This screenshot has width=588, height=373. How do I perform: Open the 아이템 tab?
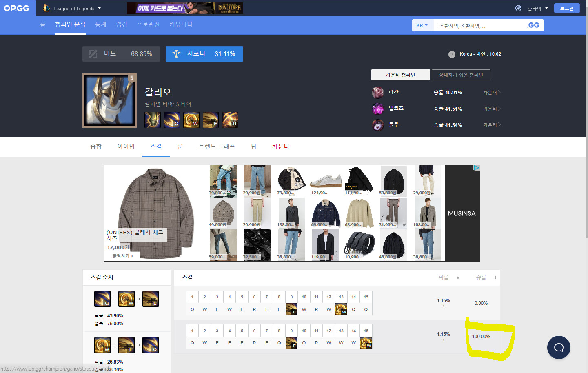coord(126,147)
